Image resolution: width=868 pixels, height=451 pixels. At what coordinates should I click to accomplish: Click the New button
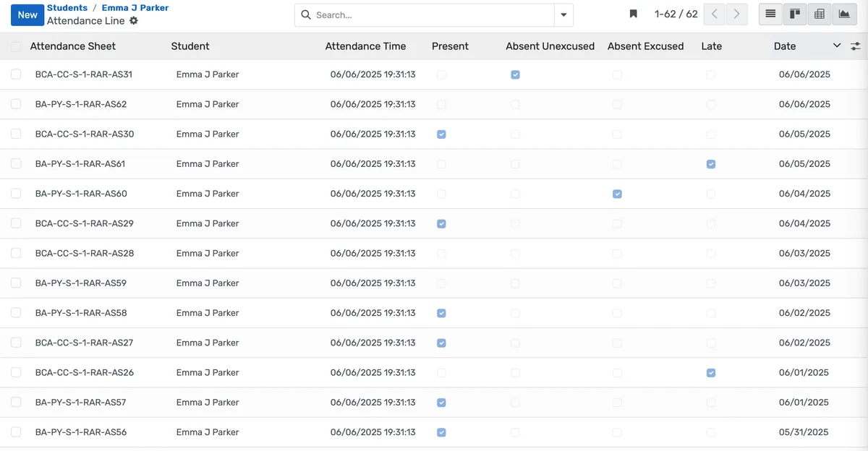click(27, 14)
